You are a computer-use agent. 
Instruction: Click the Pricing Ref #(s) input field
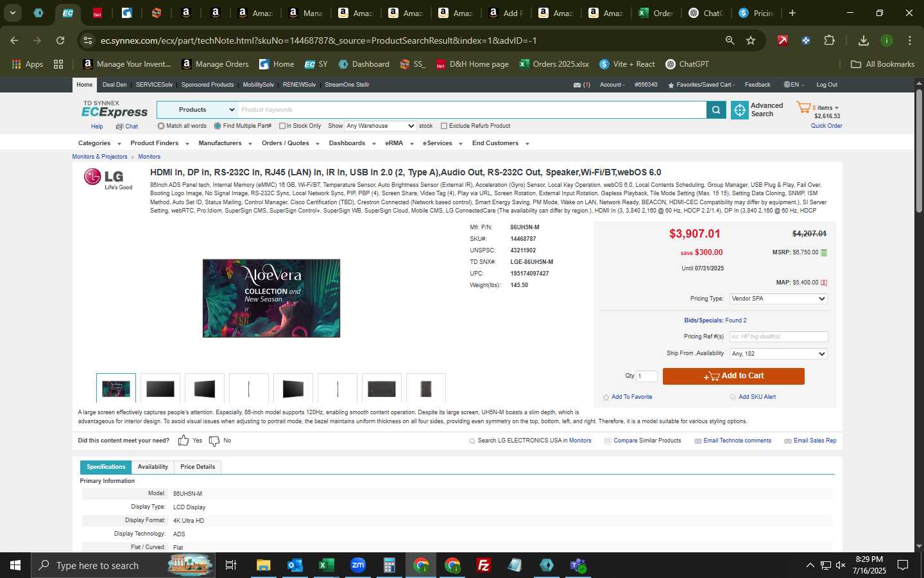(778, 337)
